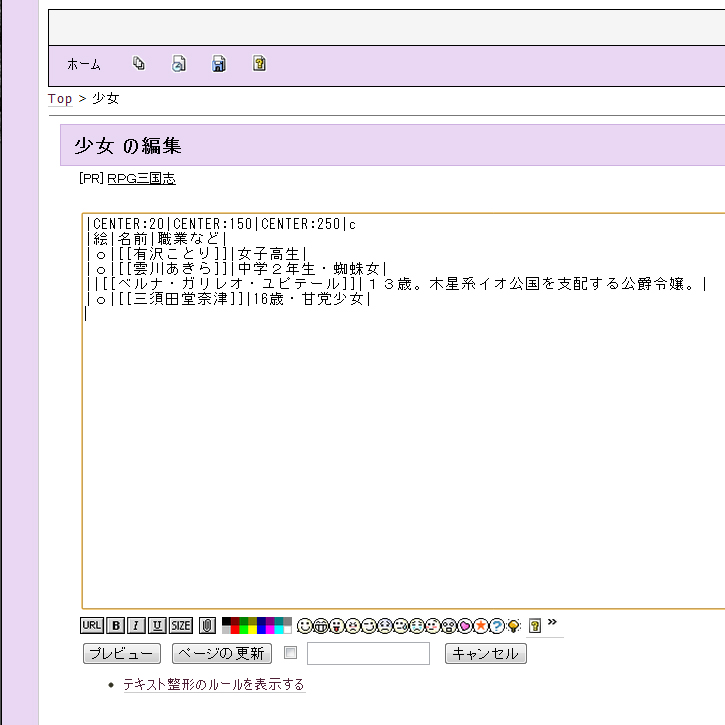
Task: Open the page list icon in navbar
Action: [x=139, y=64]
